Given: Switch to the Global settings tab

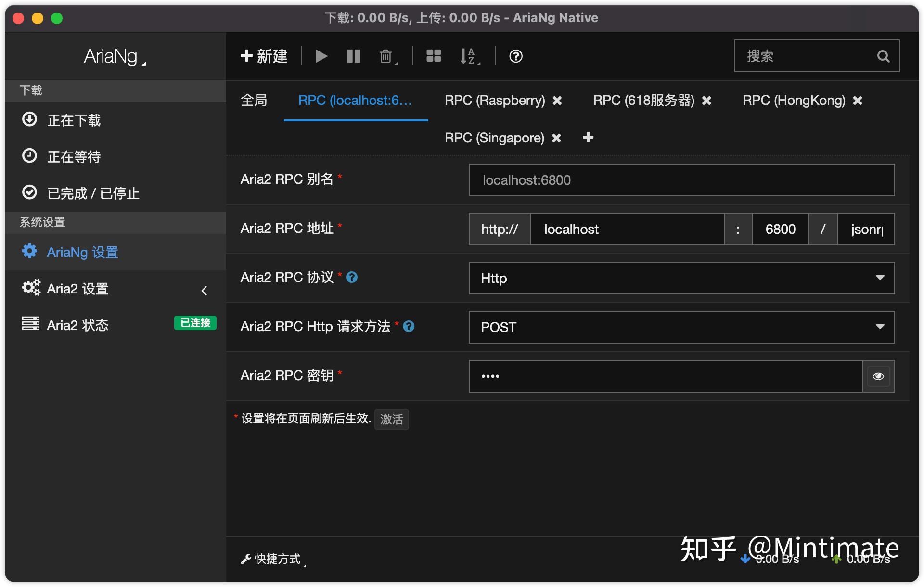Looking at the screenshot, I should [x=254, y=100].
